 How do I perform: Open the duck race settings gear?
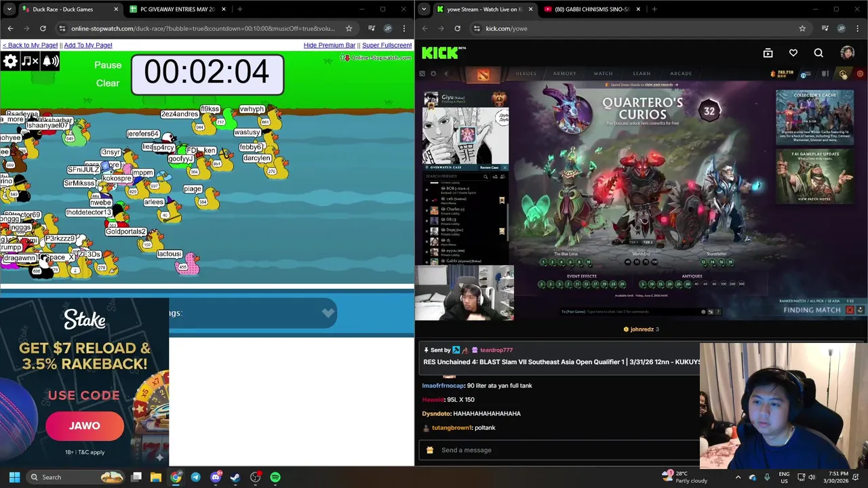10,62
